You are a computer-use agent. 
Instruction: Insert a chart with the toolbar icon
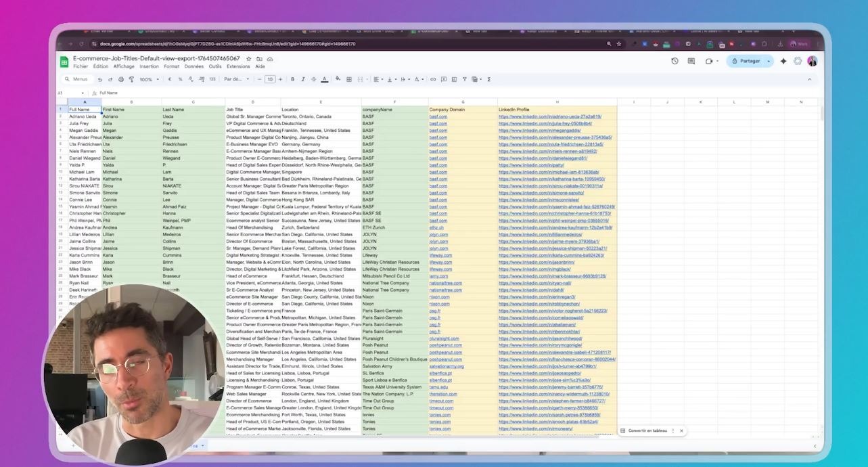pyautogui.click(x=454, y=79)
